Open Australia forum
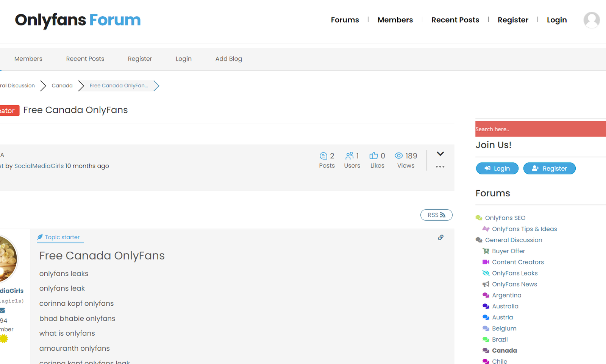This screenshot has height=364, width=606. [505, 306]
